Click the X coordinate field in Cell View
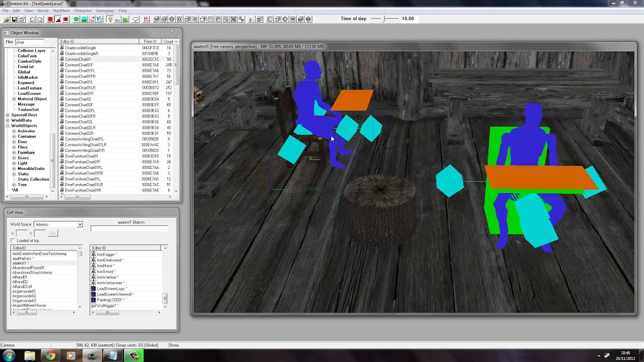 [22, 233]
